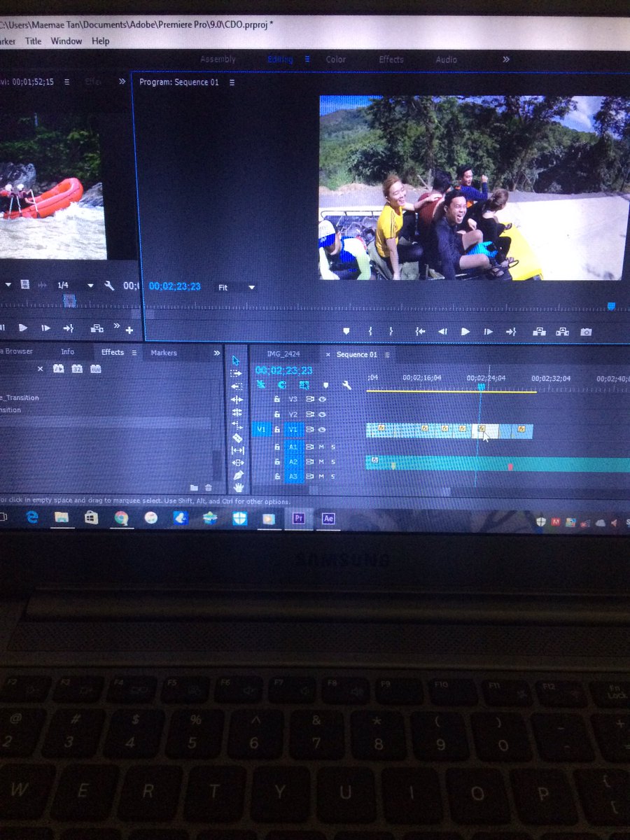Toggle sync lock for track V2
This screenshot has width=630, height=840.
[x=309, y=414]
